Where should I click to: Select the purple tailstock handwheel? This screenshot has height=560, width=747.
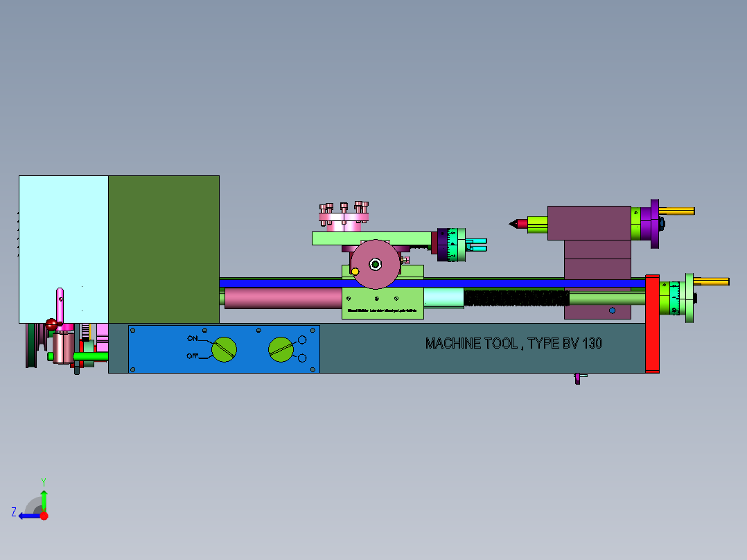pyautogui.click(x=655, y=224)
